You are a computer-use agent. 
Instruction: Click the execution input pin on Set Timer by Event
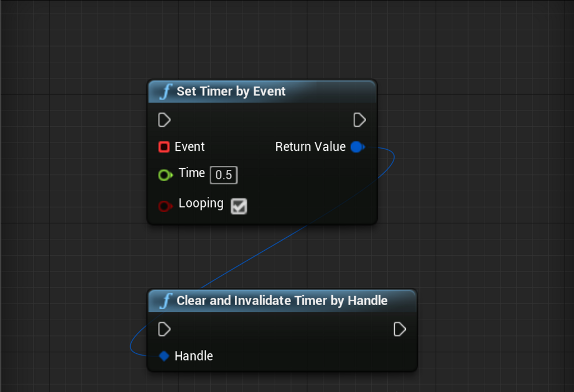click(164, 119)
